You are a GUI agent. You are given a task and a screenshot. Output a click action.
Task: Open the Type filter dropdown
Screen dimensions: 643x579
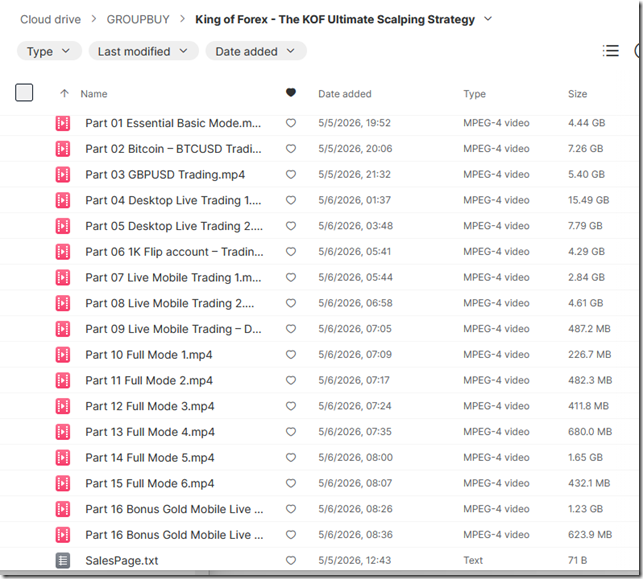click(49, 51)
